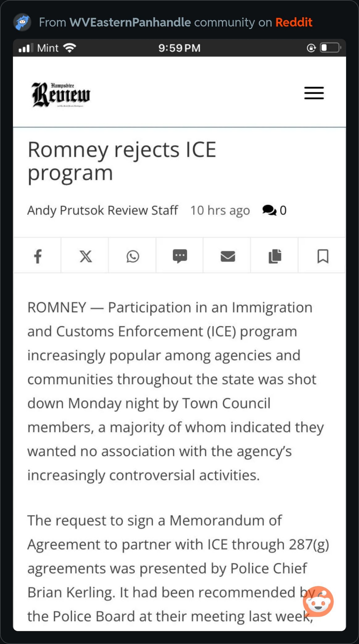
Task: Tap the 9:59 PM clock
Action: click(x=179, y=48)
